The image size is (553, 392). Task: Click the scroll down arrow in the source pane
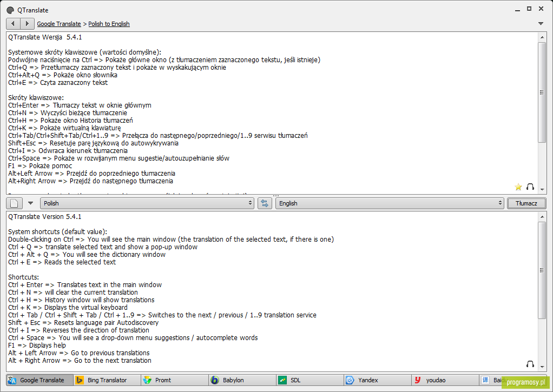point(542,190)
